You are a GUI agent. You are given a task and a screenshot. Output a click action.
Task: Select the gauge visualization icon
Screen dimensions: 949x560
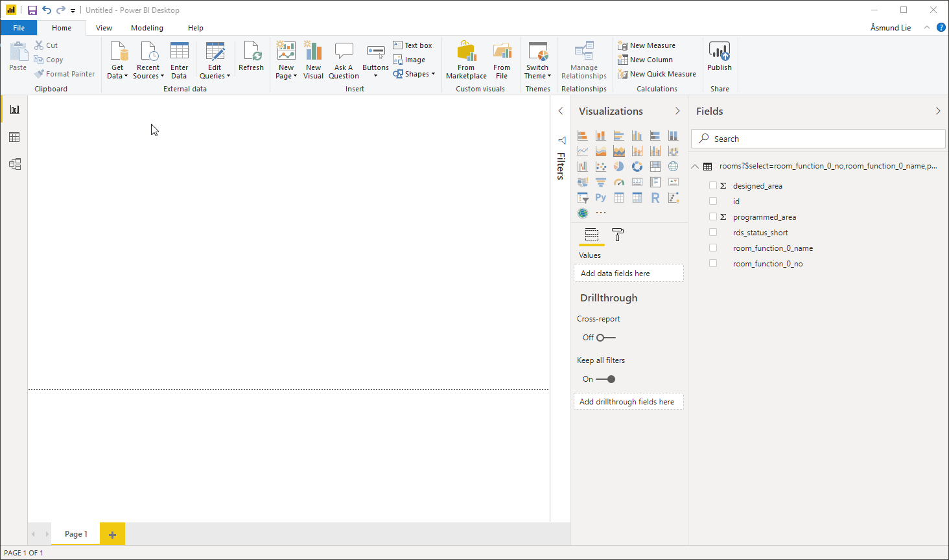click(x=619, y=182)
